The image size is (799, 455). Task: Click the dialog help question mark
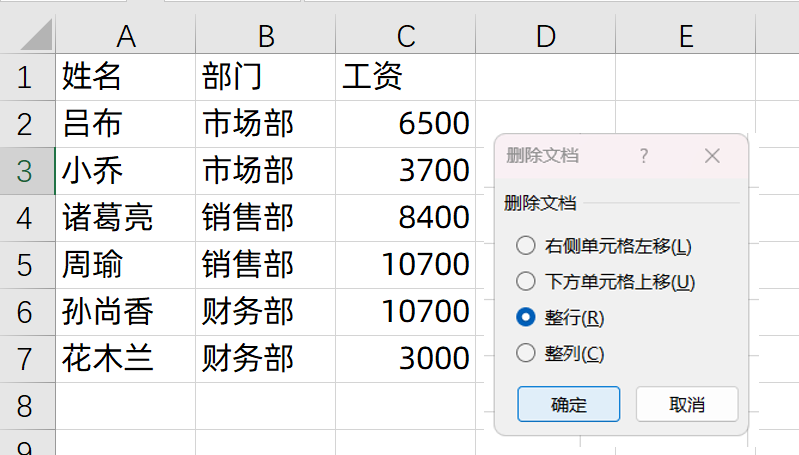644,156
